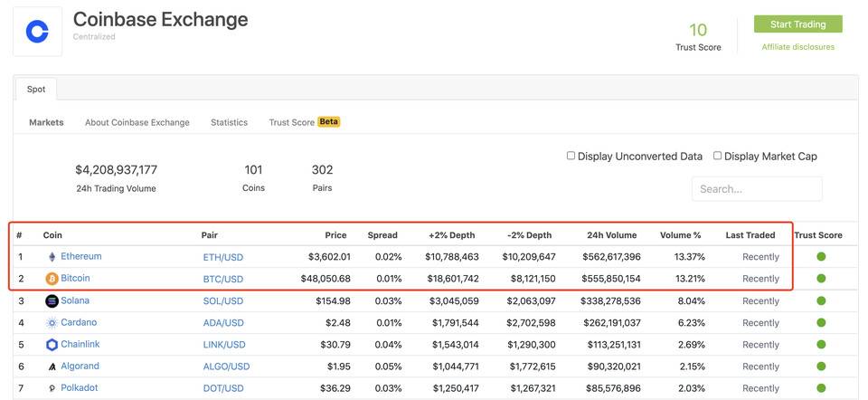Click Bitcoin's price $48,050.68
Viewport: 868px width, 400px height.
[x=325, y=279]
